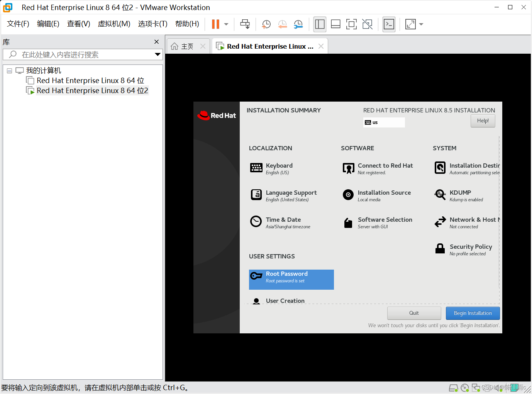Image resolution: width=532 pixels, height=394 pixels.
Task: Click the Software Selection label
Action: tap(385, 219)
